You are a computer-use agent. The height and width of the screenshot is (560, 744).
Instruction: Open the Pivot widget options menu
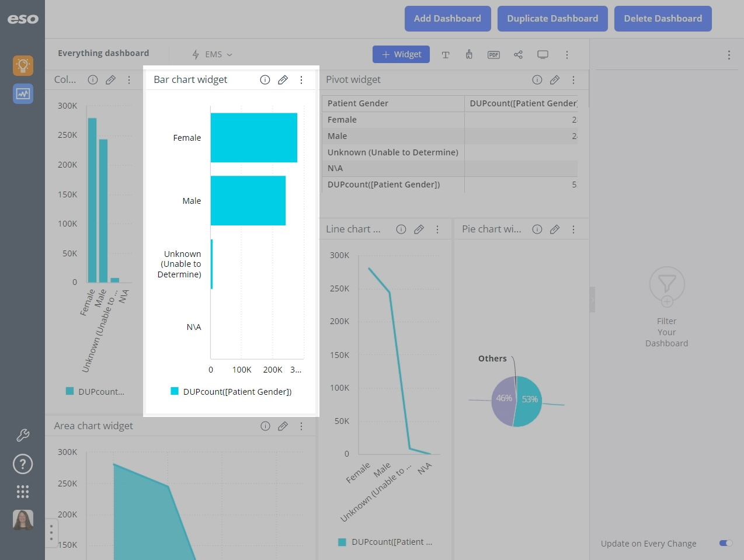click(x=573, y=80)
